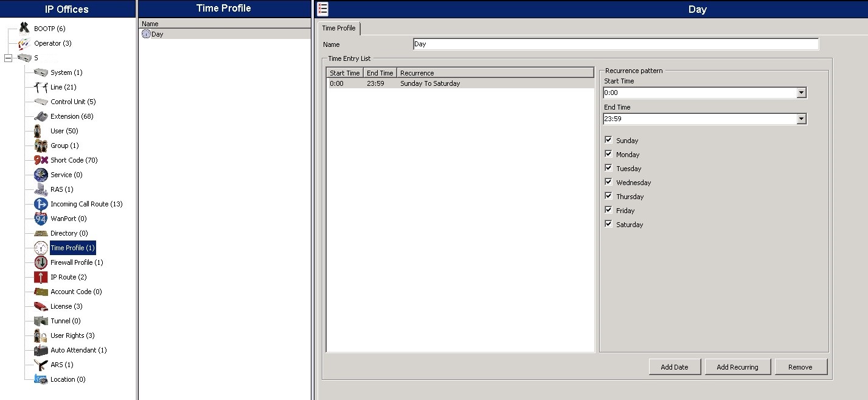Open the License icon in tree
This screenshot has width=868, height=400.
pyautogui.click(x=41, y=306)
